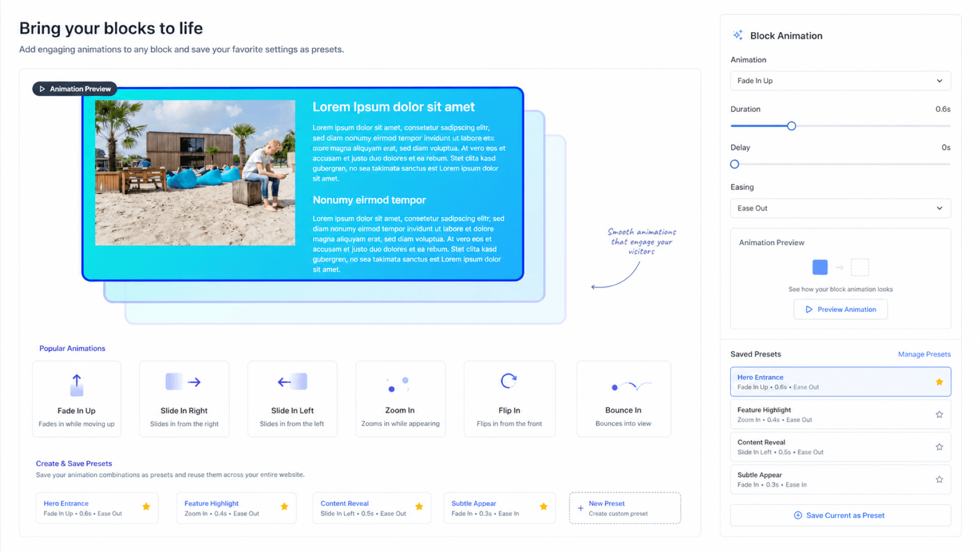Select Subtle Appear preset in sidebar

840,479
